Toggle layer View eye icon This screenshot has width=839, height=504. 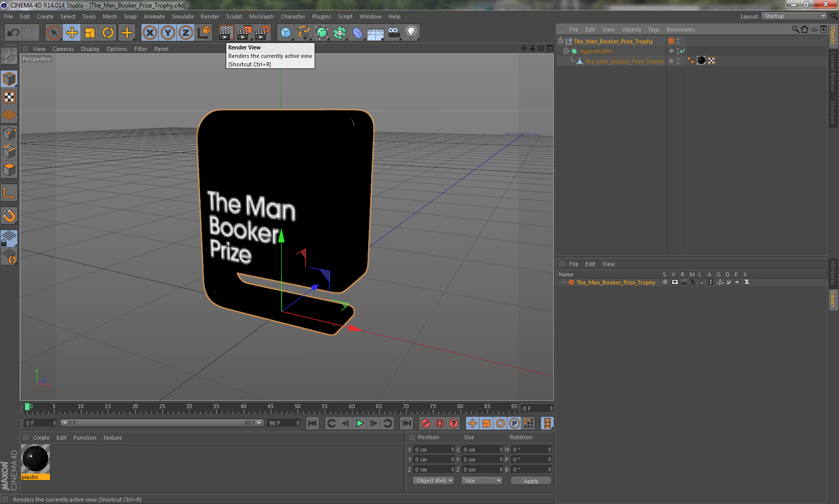tap(675, 282)
